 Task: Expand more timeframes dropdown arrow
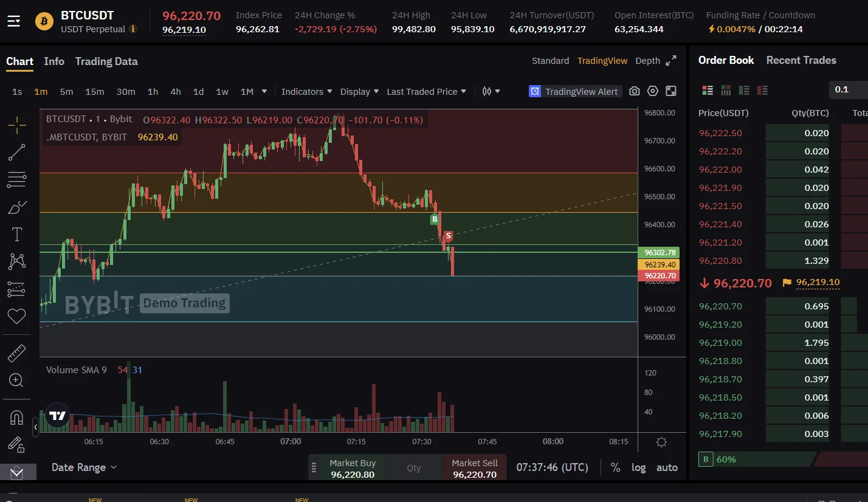pos(264,92)
